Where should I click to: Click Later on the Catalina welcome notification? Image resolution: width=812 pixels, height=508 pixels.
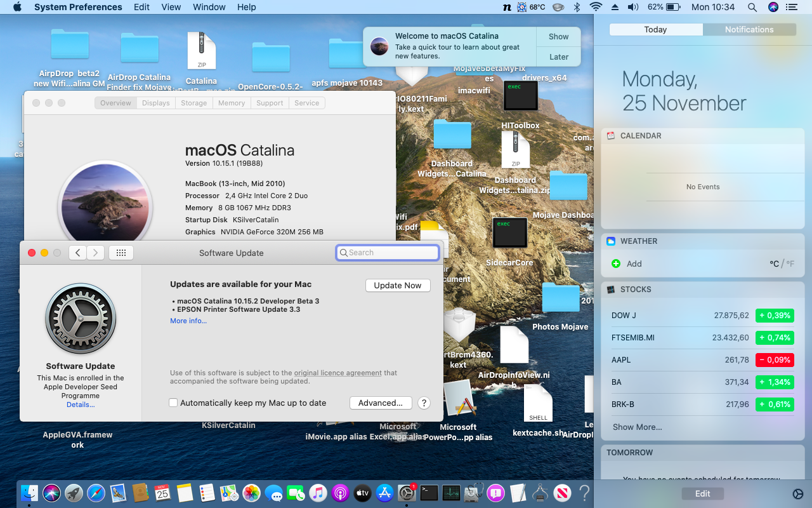click(559, 57)
